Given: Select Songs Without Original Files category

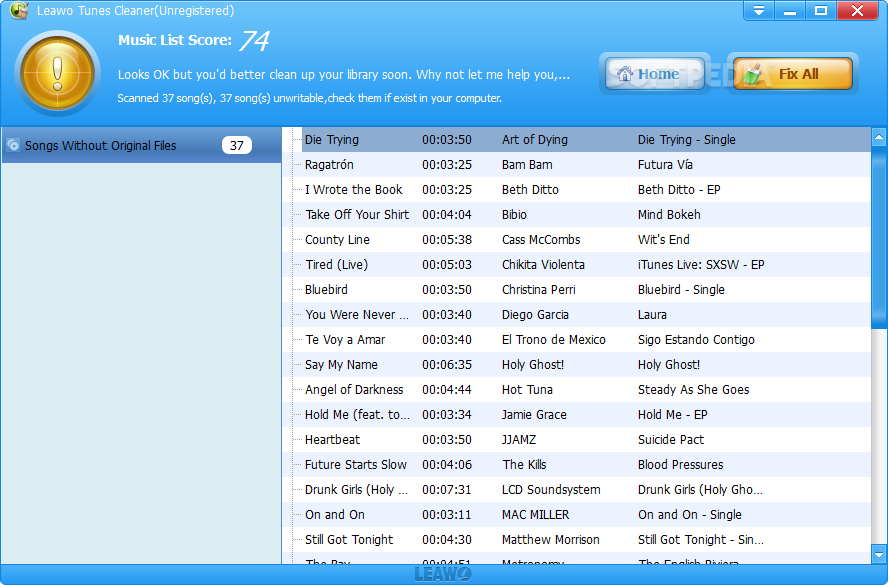Looking at the screenshot, I should click(141, 146).
